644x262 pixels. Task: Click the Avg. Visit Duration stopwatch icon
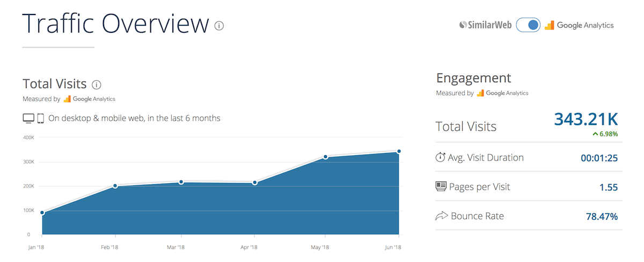441,157
